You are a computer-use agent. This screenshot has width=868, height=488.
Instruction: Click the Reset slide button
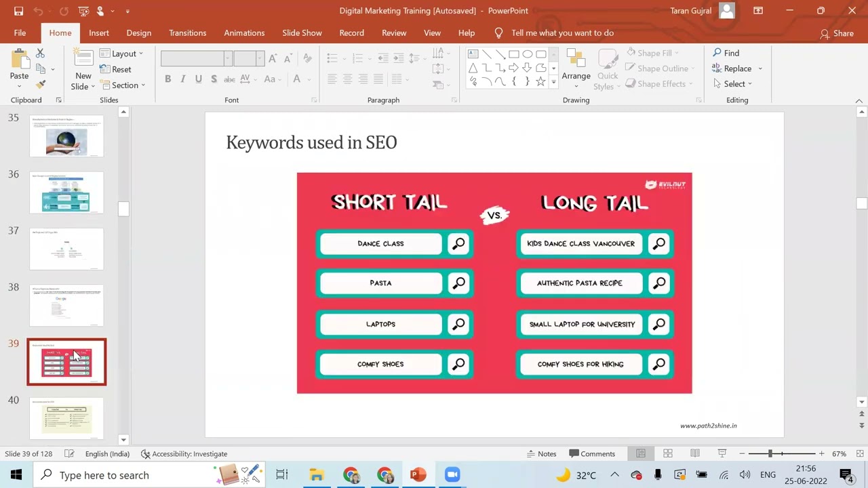116,69
